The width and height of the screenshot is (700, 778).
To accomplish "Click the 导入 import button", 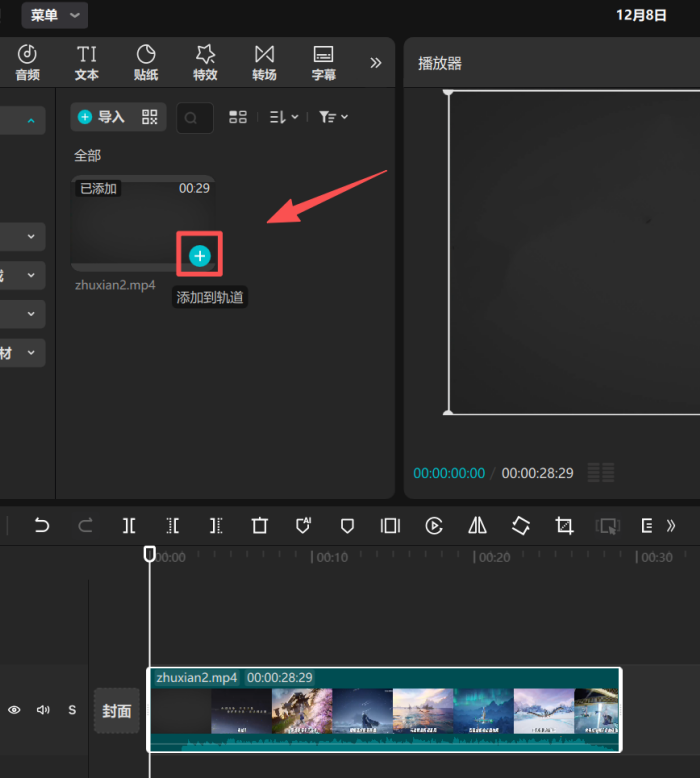I will [x=101, y=117].
